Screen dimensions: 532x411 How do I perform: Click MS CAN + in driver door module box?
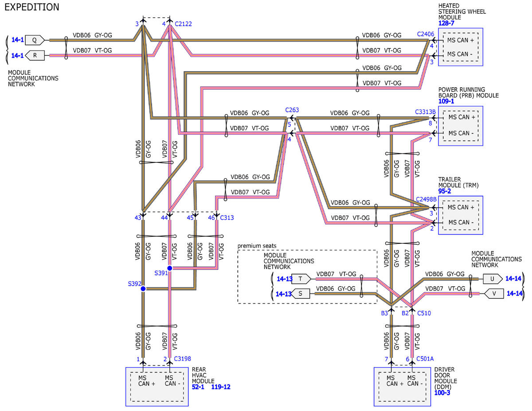395,381
